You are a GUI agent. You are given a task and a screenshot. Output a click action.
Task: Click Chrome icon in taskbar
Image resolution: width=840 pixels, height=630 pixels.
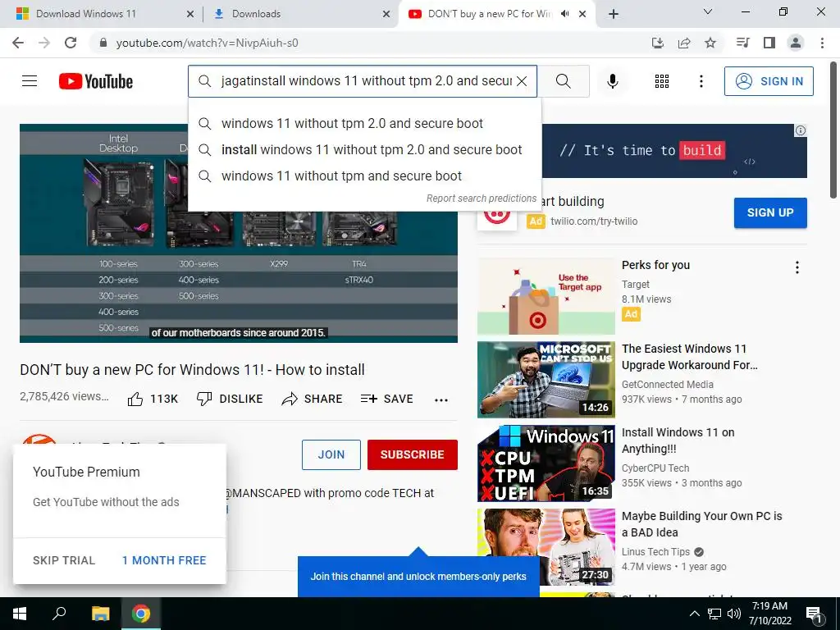(x=141, y=614)
